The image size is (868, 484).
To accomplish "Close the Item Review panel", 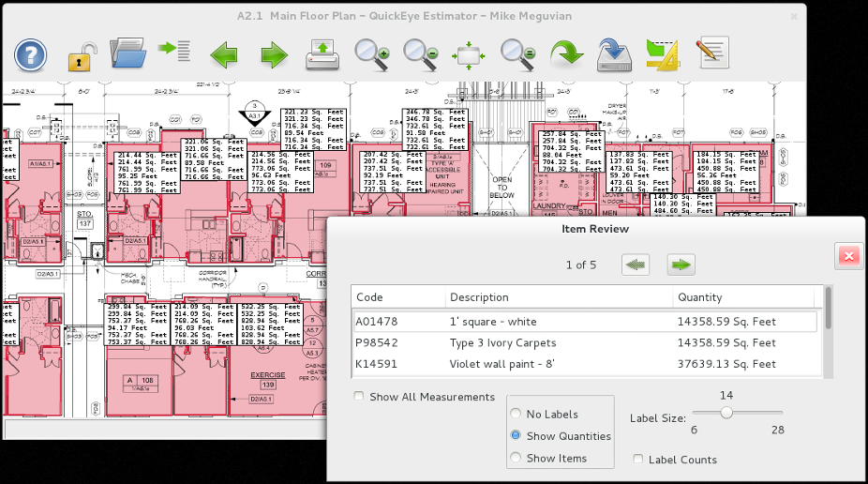I will click(848, 256).
